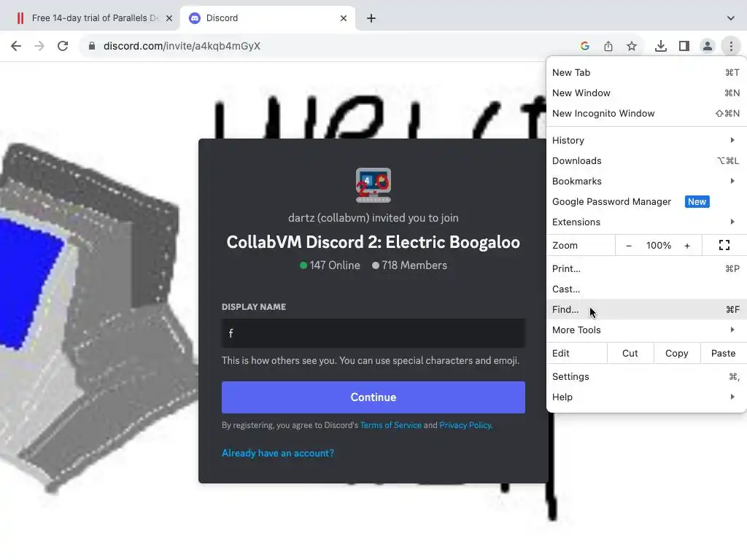The height and width of the screenshot is (560, 747).
Task: Select Find... from the menu
Action: 646,309
